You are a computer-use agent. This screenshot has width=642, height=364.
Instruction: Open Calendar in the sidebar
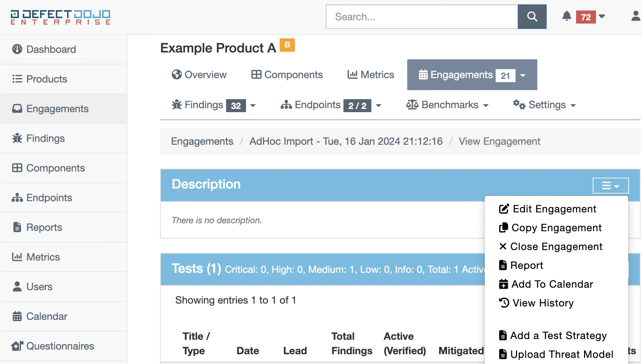tap(47, 316)
